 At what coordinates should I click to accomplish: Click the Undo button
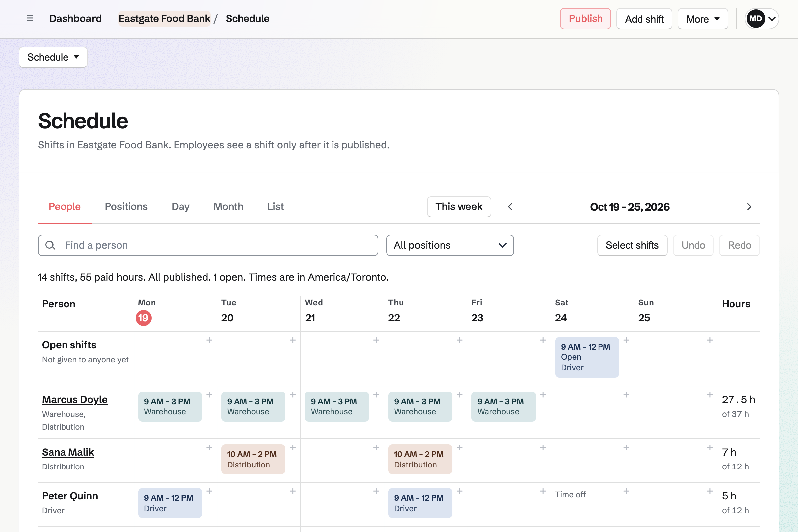pyautogui.click(x=693, y=245)
